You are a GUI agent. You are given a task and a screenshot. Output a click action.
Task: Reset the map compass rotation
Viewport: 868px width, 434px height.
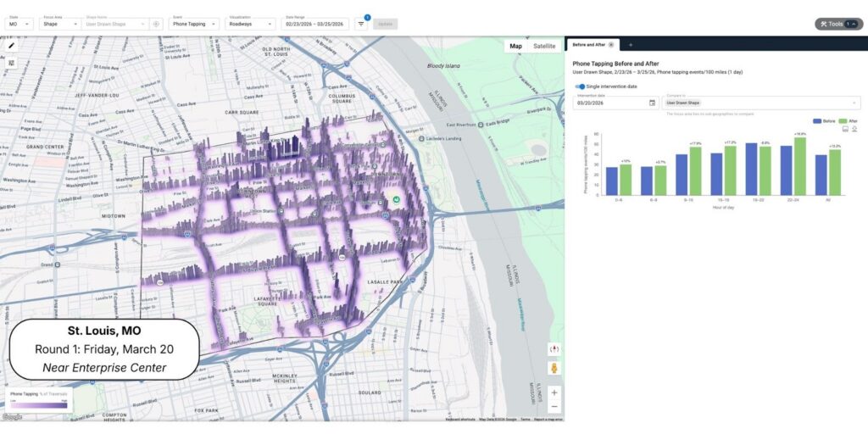pyautogui.click(x=554, y=348)
